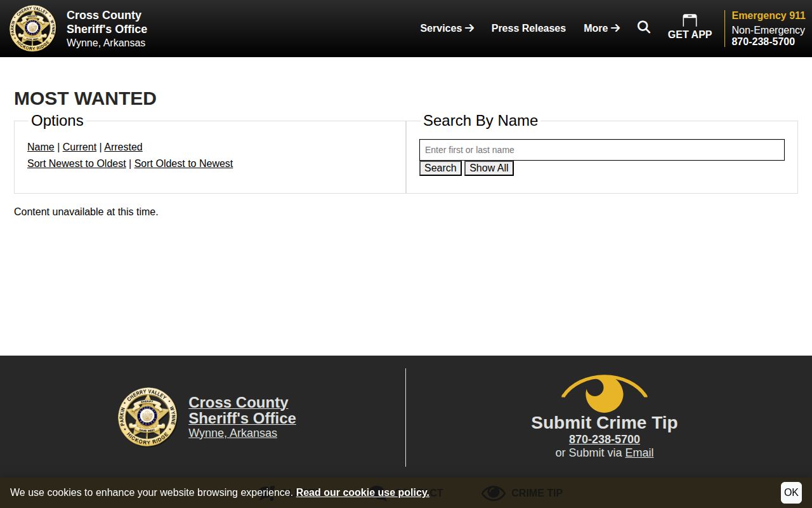Select Sort Newest to Oldest
This screenshot has height=508, width=812.
coord(77,163)
